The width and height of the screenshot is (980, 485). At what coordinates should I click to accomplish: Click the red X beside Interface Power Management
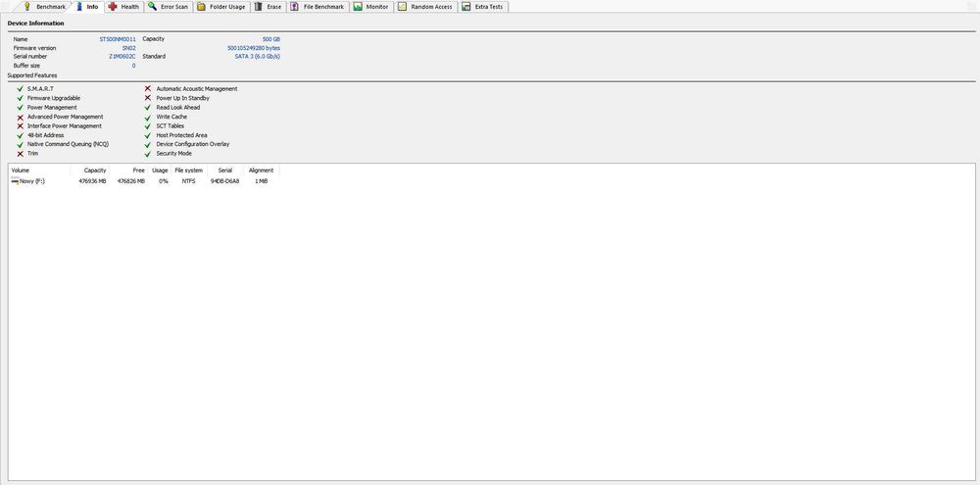21,125
